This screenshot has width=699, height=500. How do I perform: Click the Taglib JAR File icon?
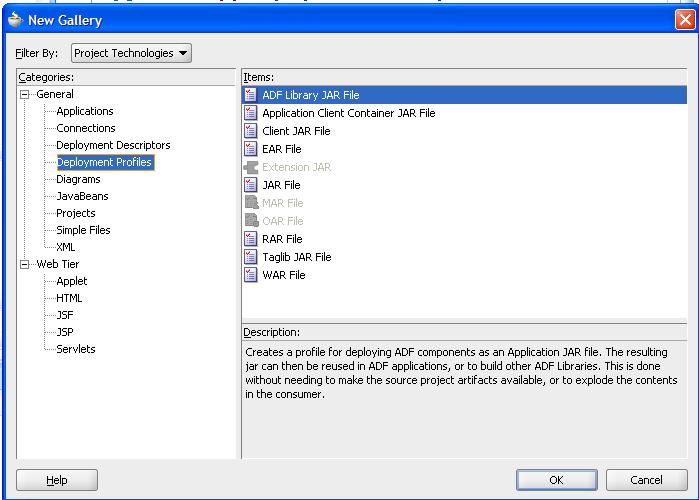coord(251,257)
